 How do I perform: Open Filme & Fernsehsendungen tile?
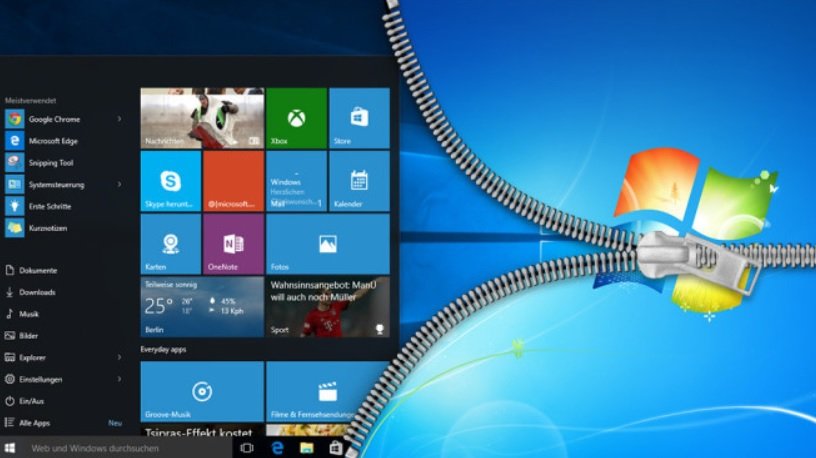pos(323,391)
